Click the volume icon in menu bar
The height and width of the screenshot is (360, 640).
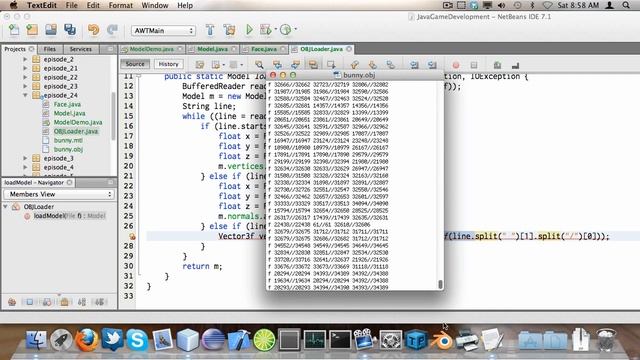coord(502,5)
